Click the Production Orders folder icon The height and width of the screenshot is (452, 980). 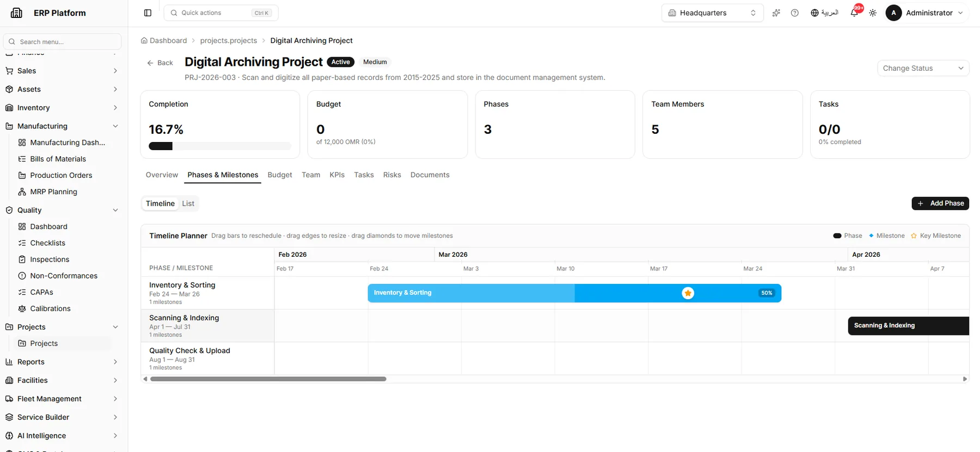pos(22,175)
